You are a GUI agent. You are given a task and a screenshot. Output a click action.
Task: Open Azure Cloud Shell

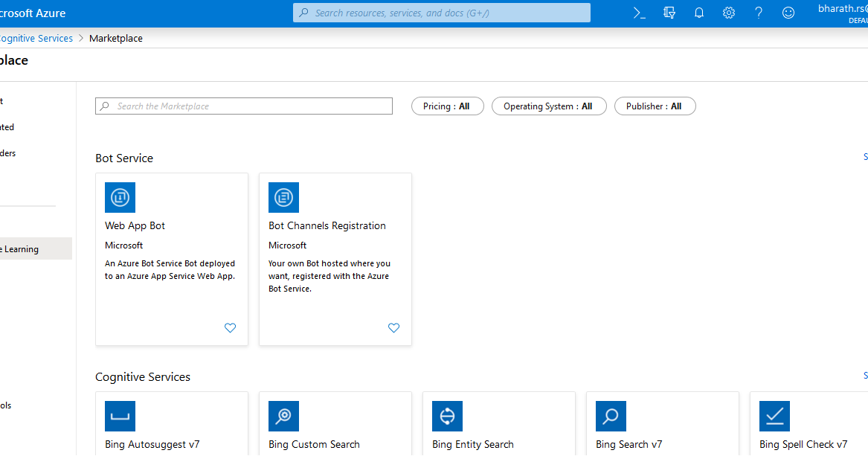click(639, 13)
